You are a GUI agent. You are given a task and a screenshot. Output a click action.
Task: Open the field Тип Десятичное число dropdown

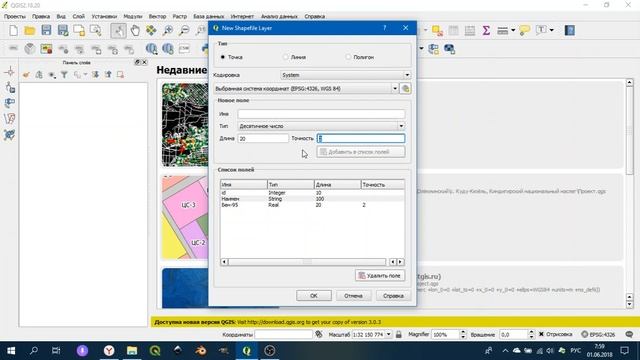coord(321,126)
